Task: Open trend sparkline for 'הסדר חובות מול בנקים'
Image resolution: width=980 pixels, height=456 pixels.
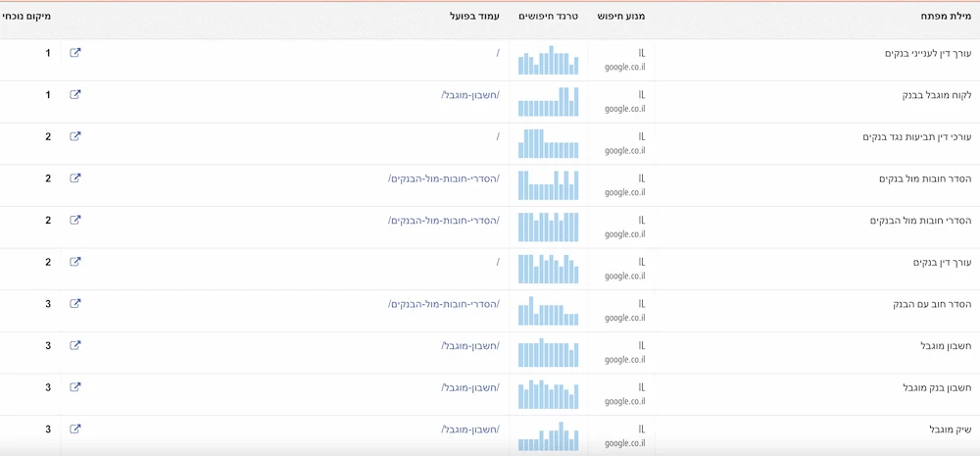Action: click(548, 185)
